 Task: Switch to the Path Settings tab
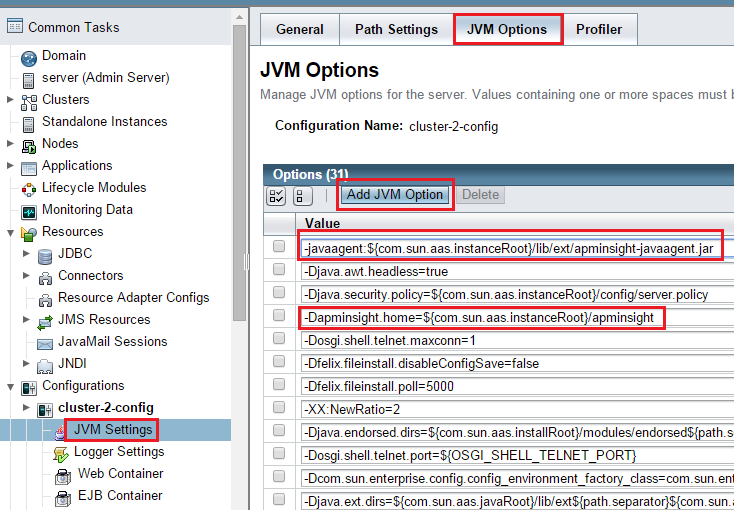pos(396,29)
